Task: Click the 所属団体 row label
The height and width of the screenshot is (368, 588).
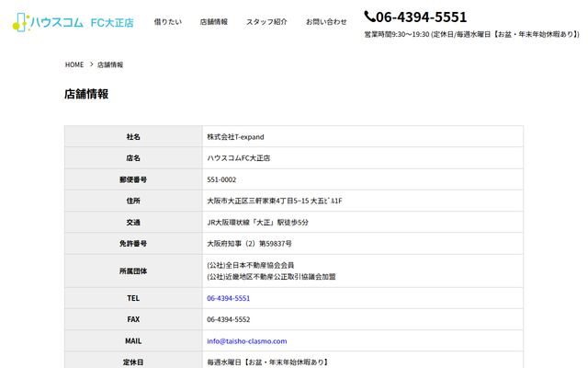Action: 133,271
